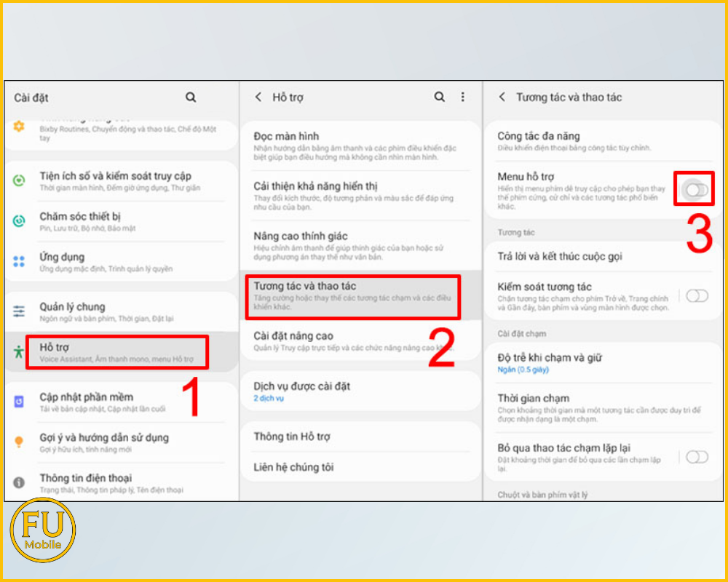
Task: Click the search icon in Cài đặt header
Action: 191,97
